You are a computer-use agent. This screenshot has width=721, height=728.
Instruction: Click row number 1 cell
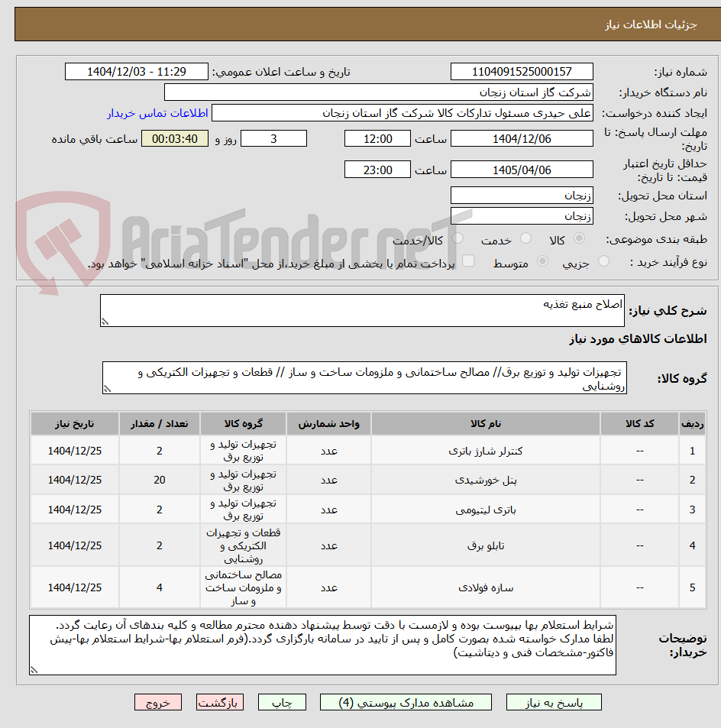click(x=692, y=451)
